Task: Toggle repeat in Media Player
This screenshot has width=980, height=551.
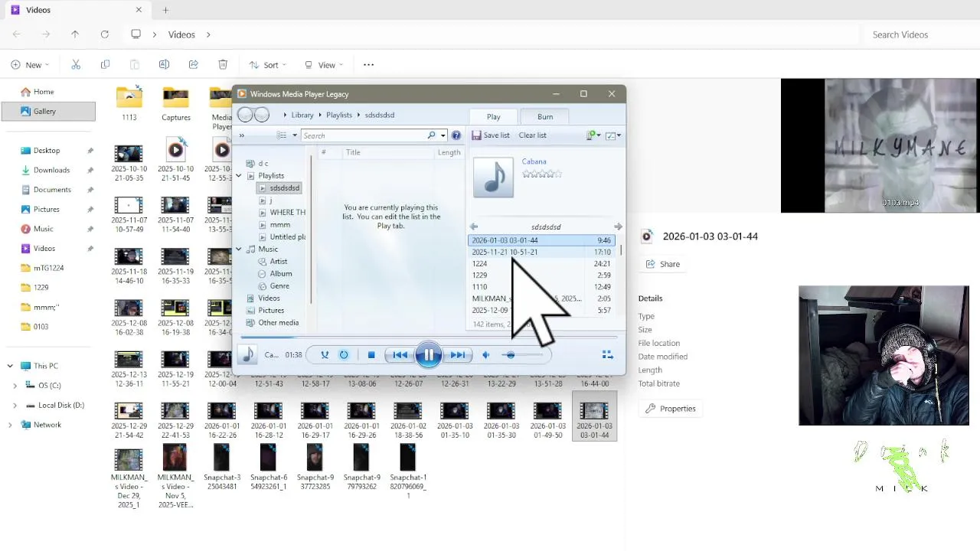Action: click(344, 355)
